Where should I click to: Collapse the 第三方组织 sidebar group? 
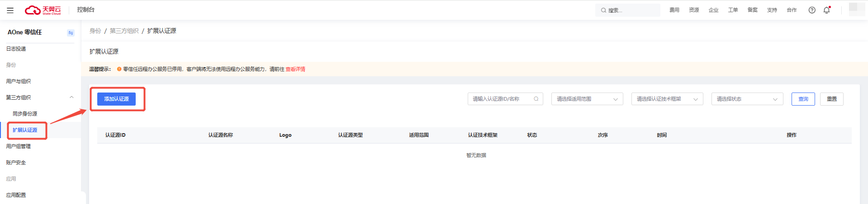(71, 97)
